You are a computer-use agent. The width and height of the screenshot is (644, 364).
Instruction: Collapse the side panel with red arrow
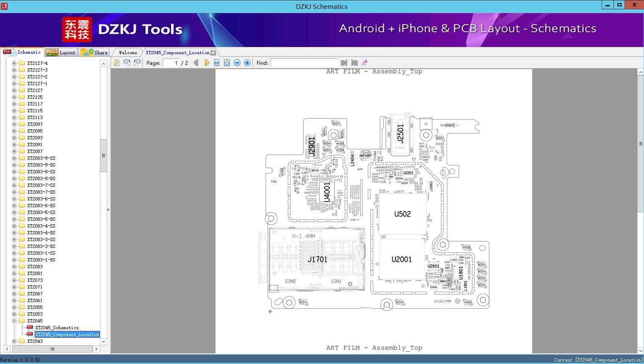pos(108,210)
